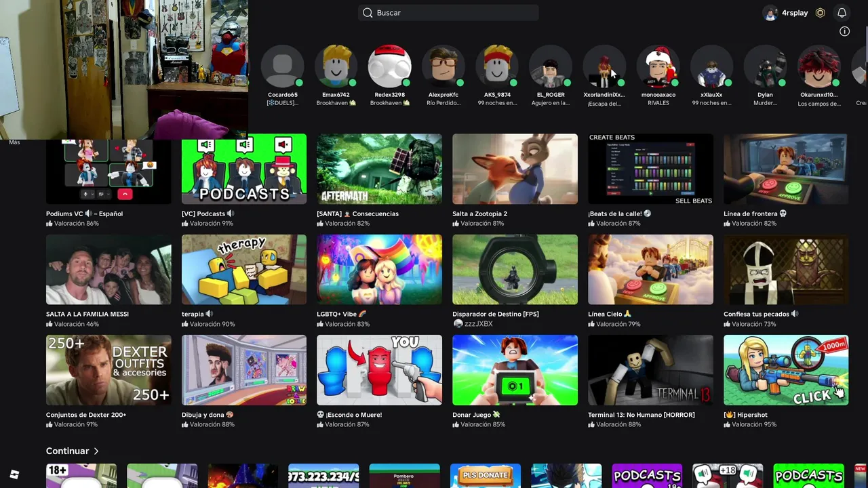
Task: Open the Robux hexagon icon
Action: pyautogui.click(x=820, y=13)
